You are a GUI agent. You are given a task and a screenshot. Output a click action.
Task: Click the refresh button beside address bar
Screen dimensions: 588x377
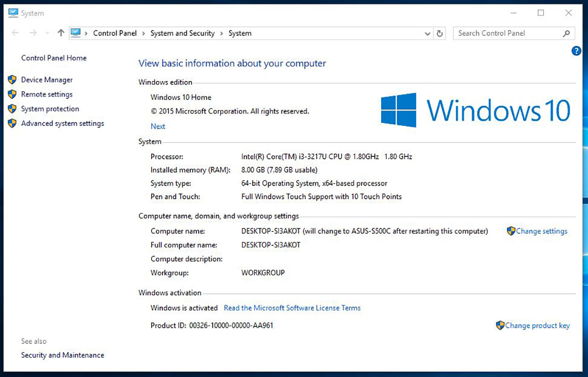[440, 33]
